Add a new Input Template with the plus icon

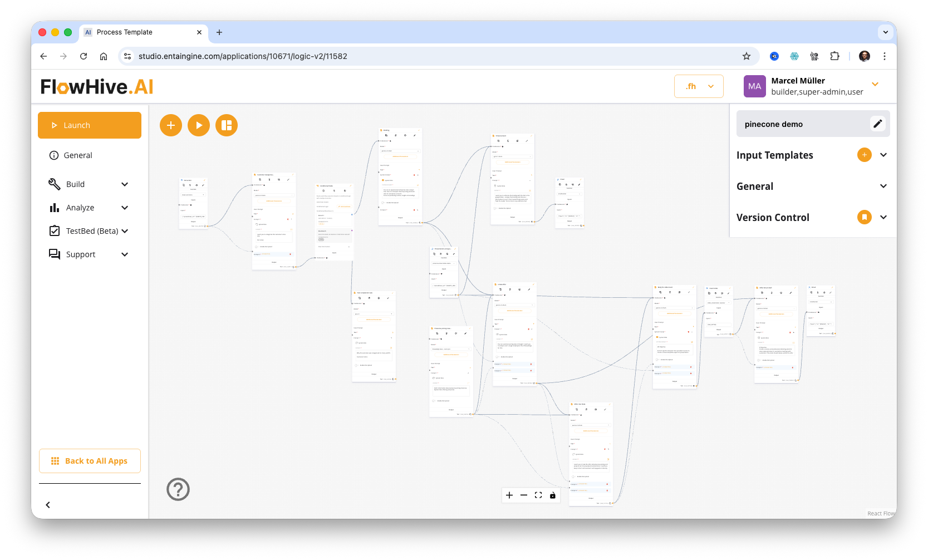pos(864,155)
